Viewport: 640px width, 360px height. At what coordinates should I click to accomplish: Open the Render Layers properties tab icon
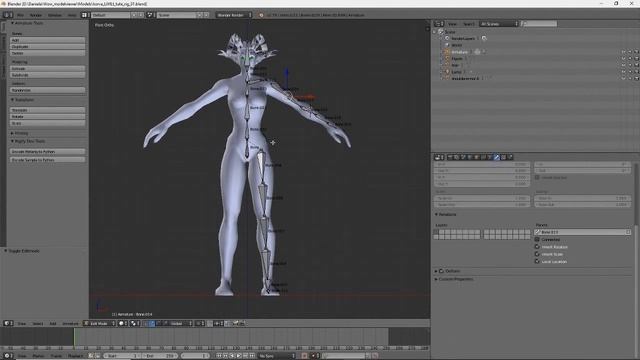457,157
